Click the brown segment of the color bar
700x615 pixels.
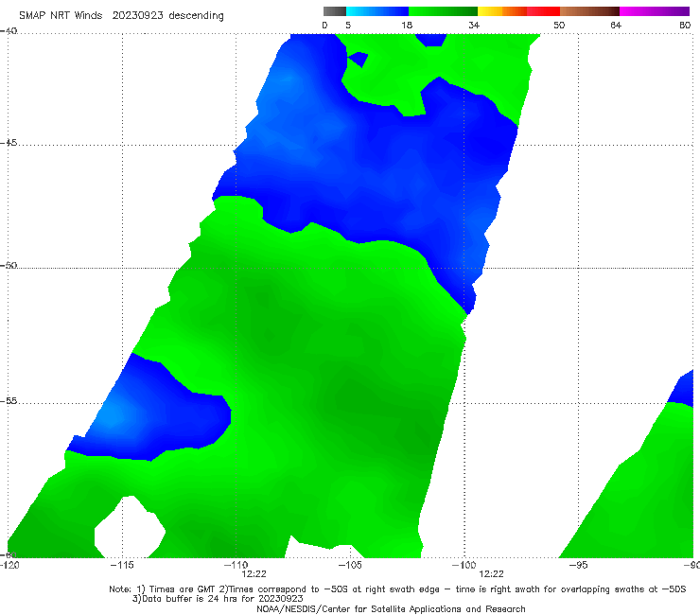[589, 11]
